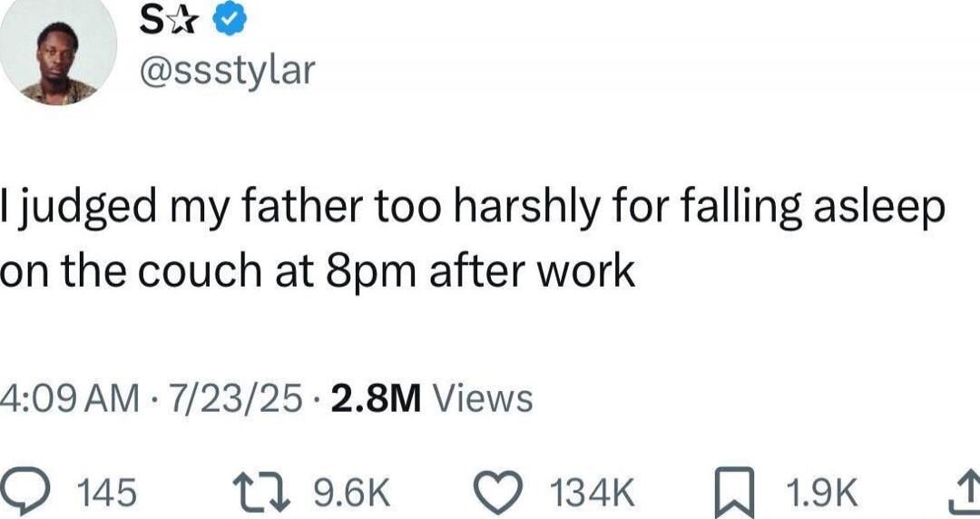This screenshot has width=980, height=519.
Task: Click the 145 replies count
Action: coord(108,493)
